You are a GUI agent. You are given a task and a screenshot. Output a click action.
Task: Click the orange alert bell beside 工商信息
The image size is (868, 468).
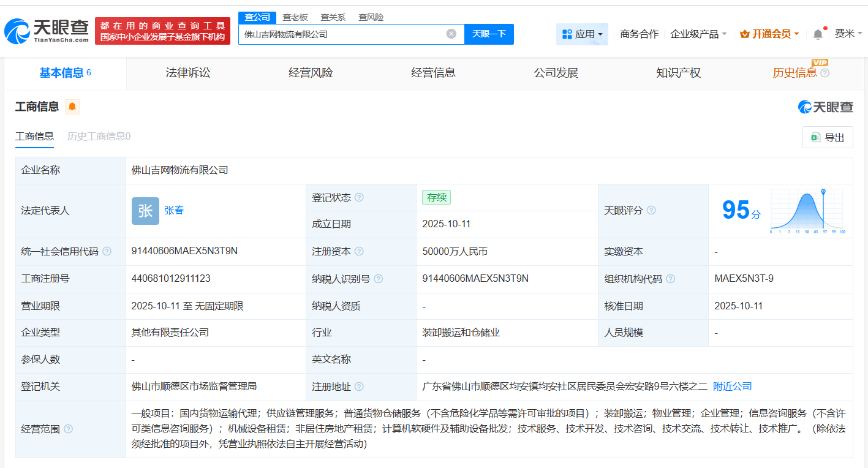[72, 107]
